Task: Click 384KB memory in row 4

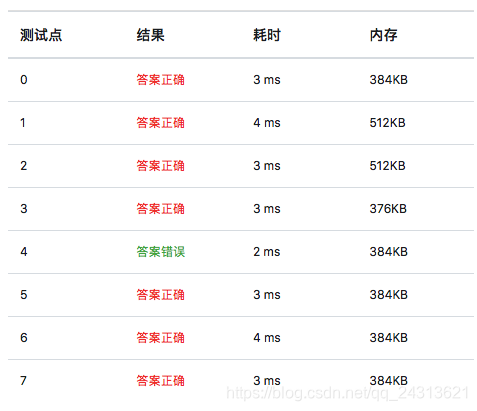Action: [x=389, y=252]
